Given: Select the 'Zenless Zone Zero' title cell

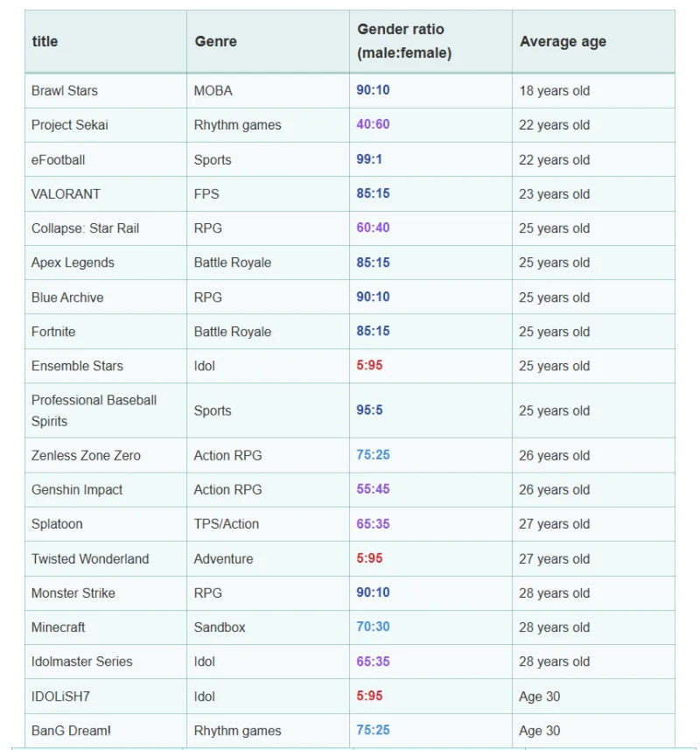Looking at the screenshot, I should 106,456.
